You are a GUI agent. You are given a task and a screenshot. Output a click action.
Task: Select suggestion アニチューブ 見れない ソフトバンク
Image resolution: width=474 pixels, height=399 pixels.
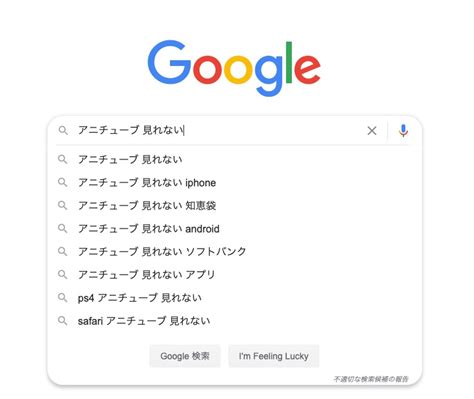tap(235, 251)
